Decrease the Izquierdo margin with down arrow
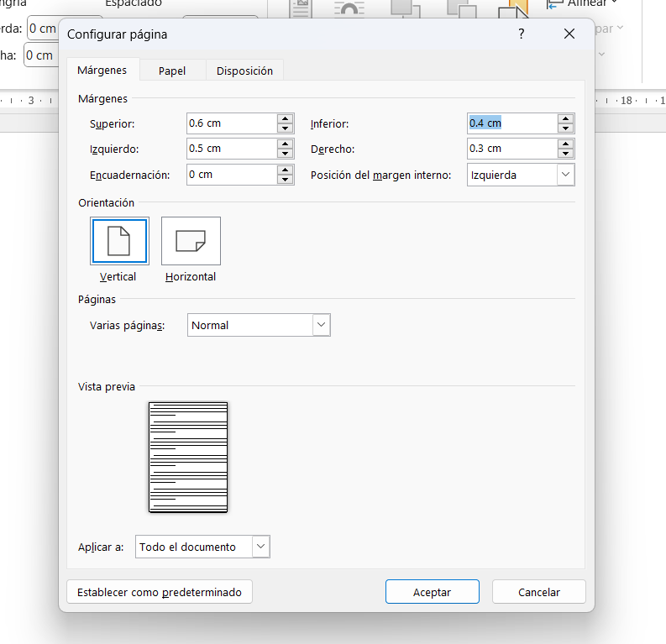 [x=286, y=154]
